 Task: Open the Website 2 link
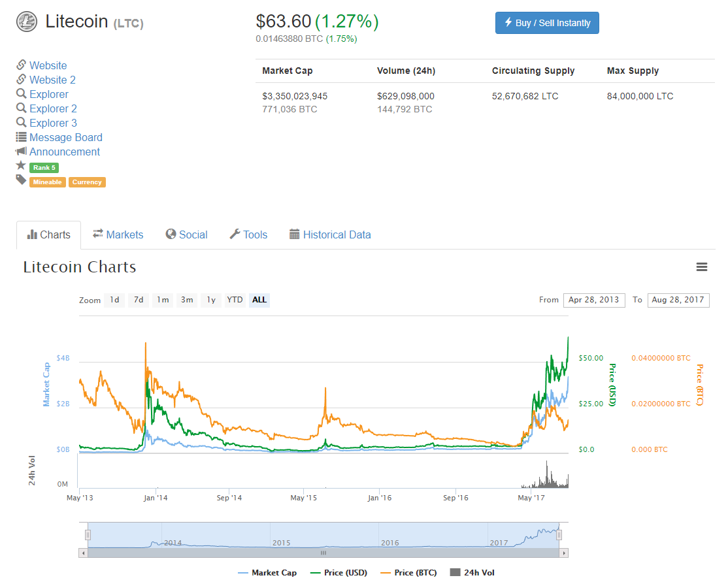pos(52,80)
